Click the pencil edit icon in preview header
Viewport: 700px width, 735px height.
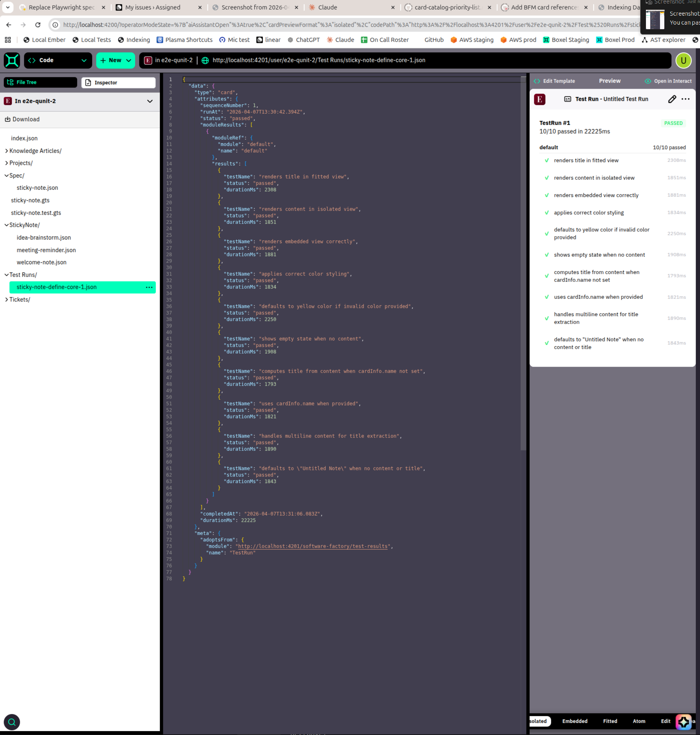tap(672, 99)
